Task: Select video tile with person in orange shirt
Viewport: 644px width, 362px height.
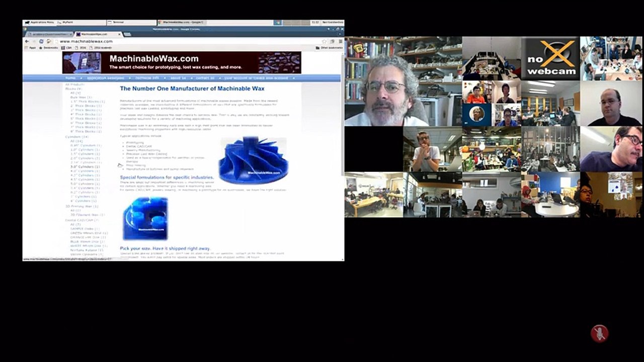Action: click(x=476, y=92)
